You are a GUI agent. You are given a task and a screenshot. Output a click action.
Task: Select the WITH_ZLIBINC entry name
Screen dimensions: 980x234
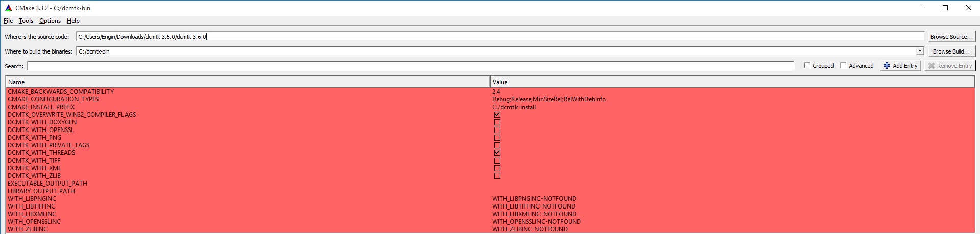[28, 229]
